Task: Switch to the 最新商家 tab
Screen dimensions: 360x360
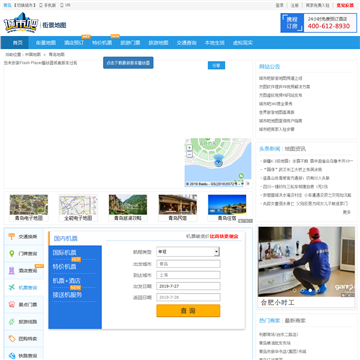Action: click(295, 320)
